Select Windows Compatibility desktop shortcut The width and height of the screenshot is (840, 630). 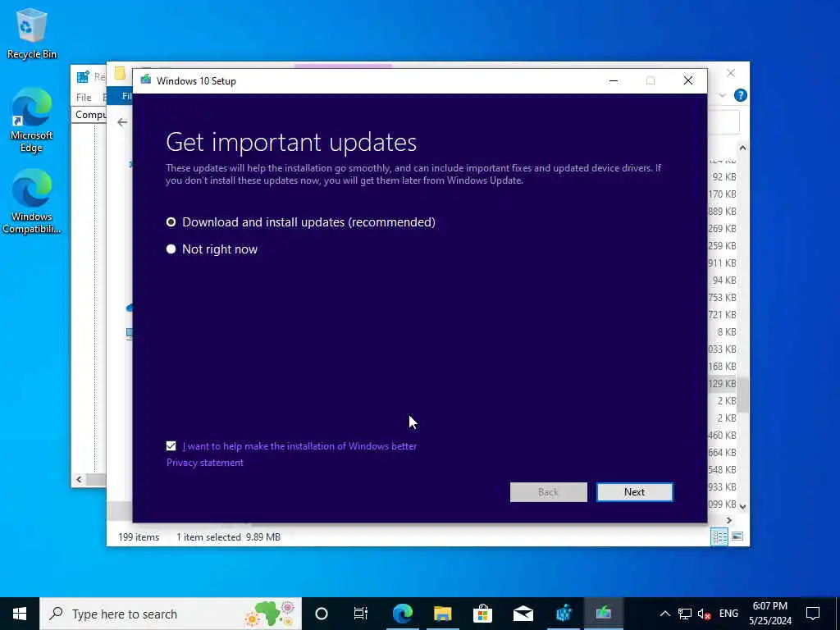point(32,202)
